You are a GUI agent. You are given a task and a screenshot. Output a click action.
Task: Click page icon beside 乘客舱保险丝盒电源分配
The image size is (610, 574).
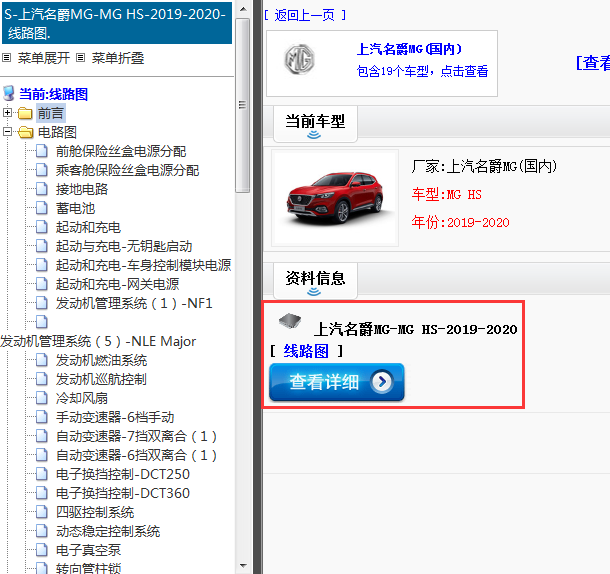pos(42,170)
